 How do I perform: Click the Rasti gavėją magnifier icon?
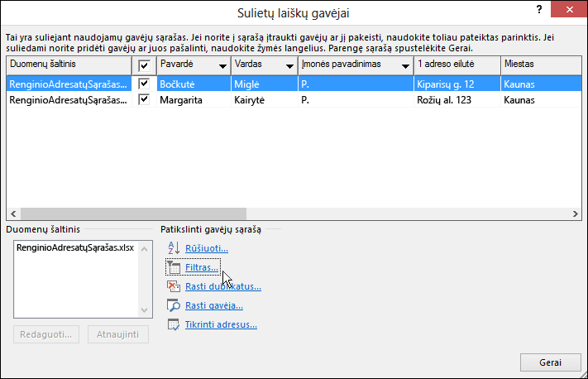pyautogui.click(x=174, y=305)
